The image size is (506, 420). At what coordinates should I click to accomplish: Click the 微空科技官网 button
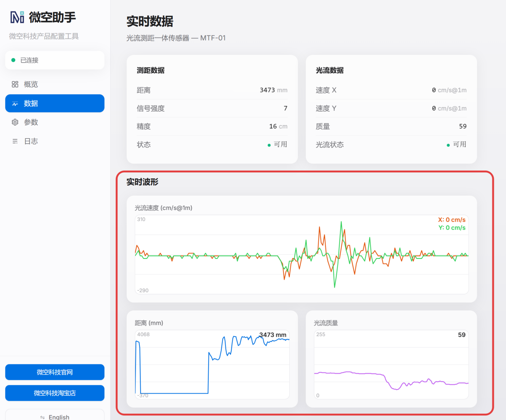click(x=55, y=372)
